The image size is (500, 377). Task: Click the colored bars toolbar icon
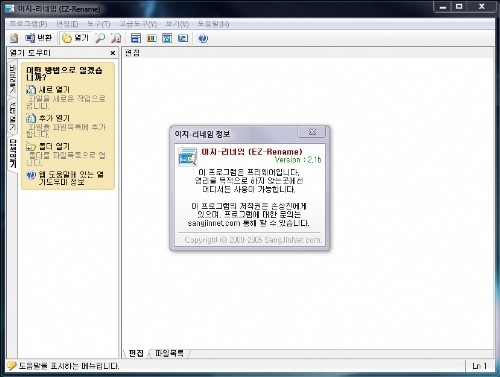[152, 38]
